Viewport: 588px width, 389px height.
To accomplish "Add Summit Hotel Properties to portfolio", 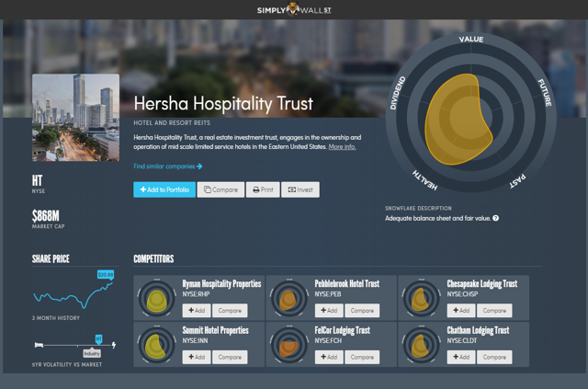I will point(197,357).
